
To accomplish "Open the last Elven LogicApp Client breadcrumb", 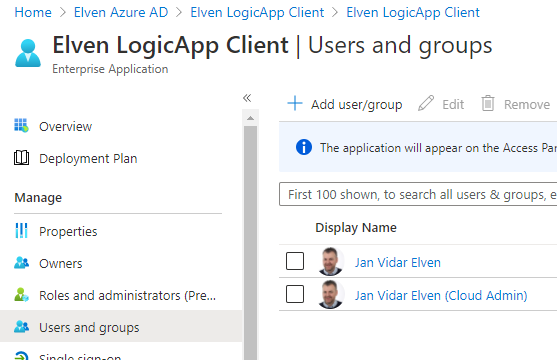I will pyautogui.click(x=413, y=12).
